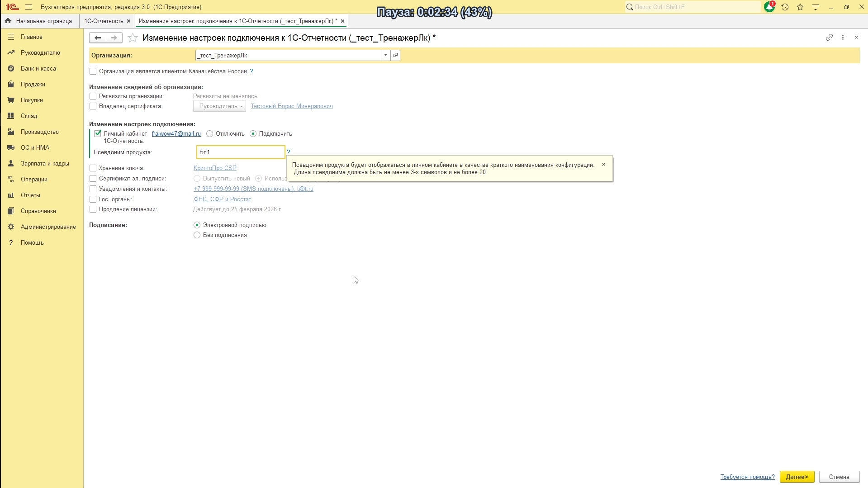
Task: Select the Отключить radio button
Action: point(210,134)
